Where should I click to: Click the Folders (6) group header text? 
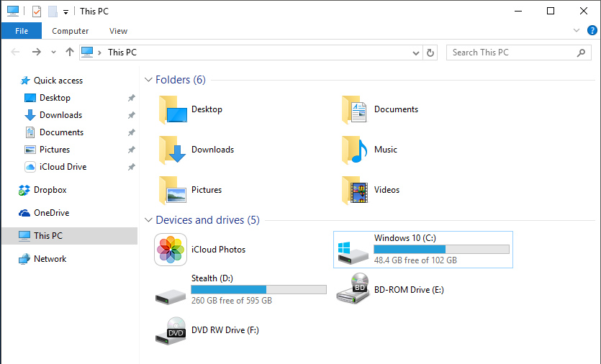coord(181,80)
